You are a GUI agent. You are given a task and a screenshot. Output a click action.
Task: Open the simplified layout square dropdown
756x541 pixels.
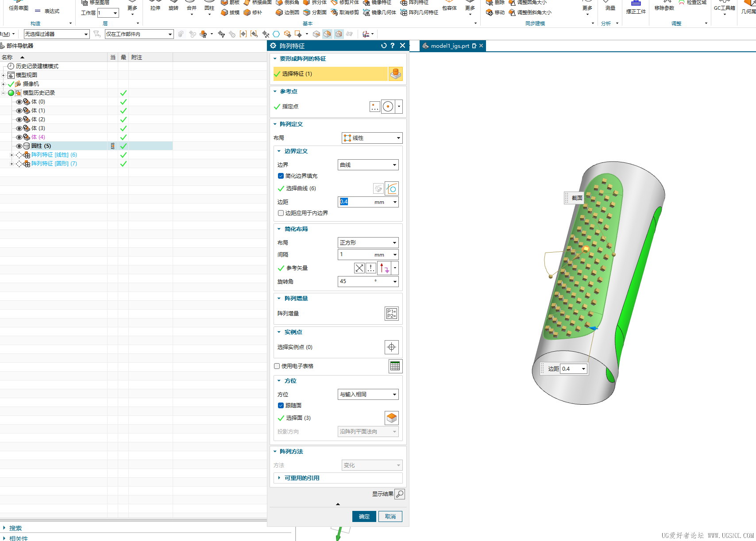pos(368,243)
